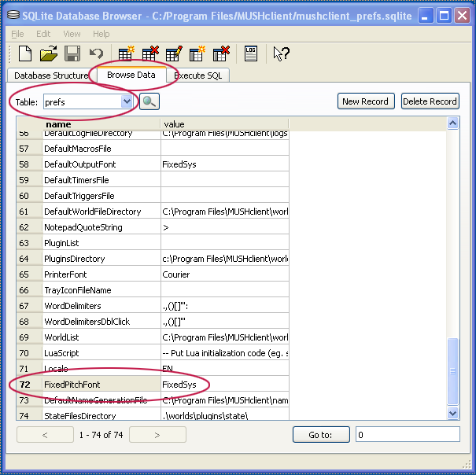This screenshot has width=476, height=475.
Task: Activate the What's This help cursor icon
Action: pyautogui.click(x=281, y=53)
